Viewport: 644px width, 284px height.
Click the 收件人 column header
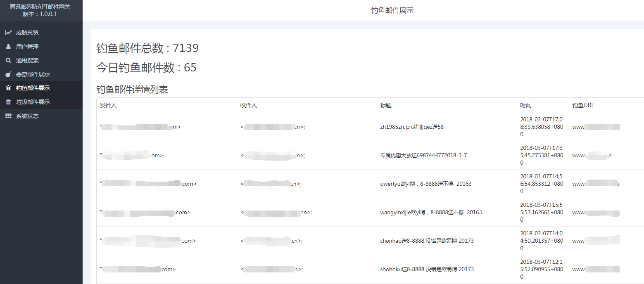249,105
